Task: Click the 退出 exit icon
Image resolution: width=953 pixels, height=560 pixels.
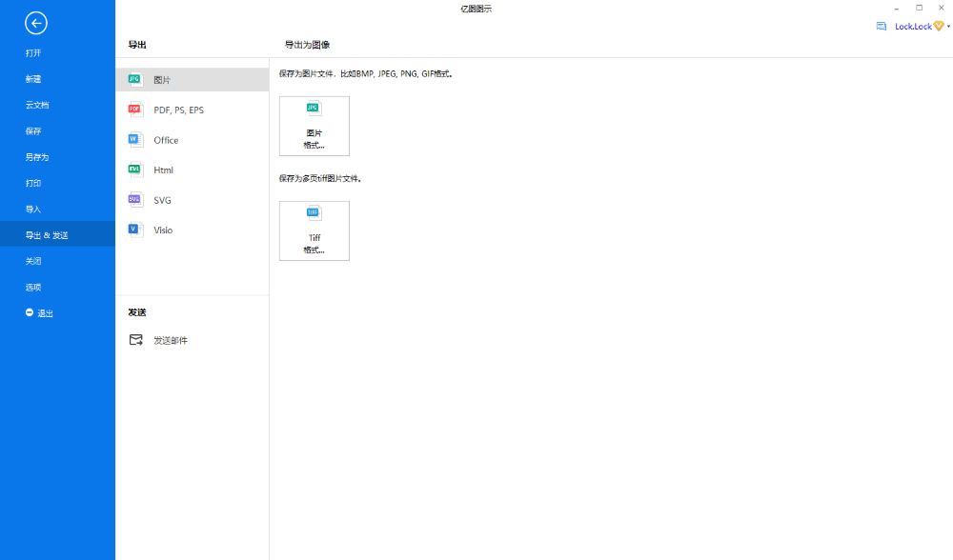Action: click(30, 312)
